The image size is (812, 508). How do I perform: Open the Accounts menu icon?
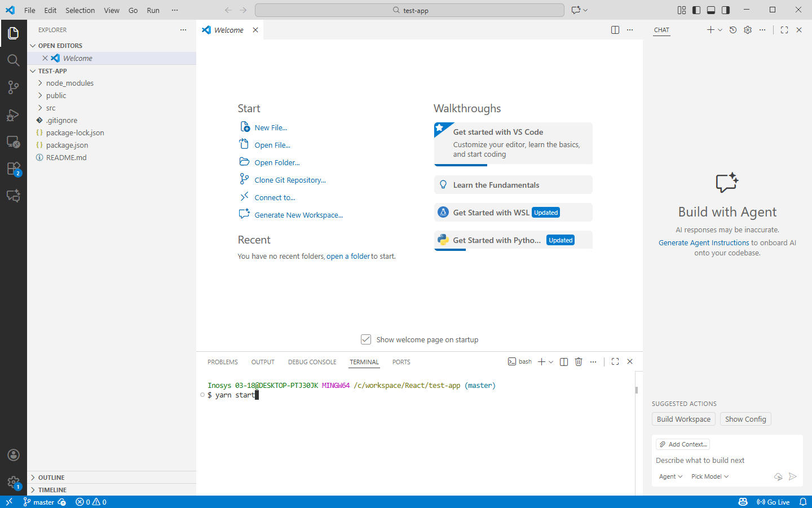click(x=14, y=455)
